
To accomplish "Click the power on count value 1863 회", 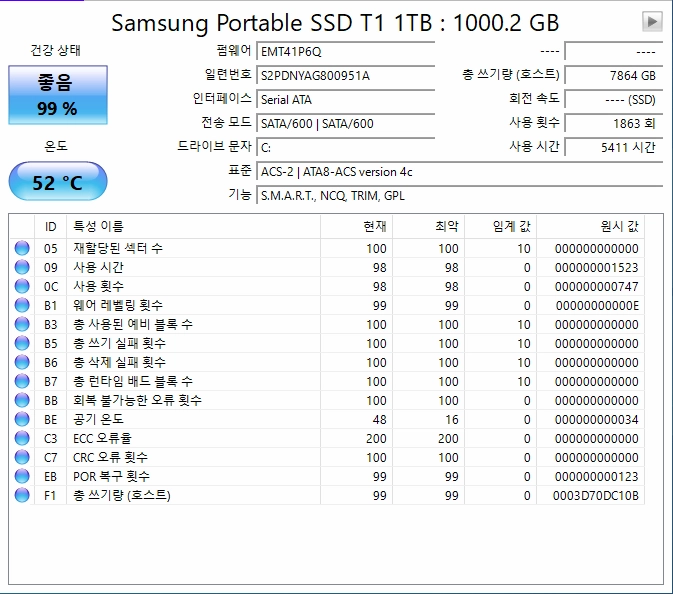I will pos(614,124).
